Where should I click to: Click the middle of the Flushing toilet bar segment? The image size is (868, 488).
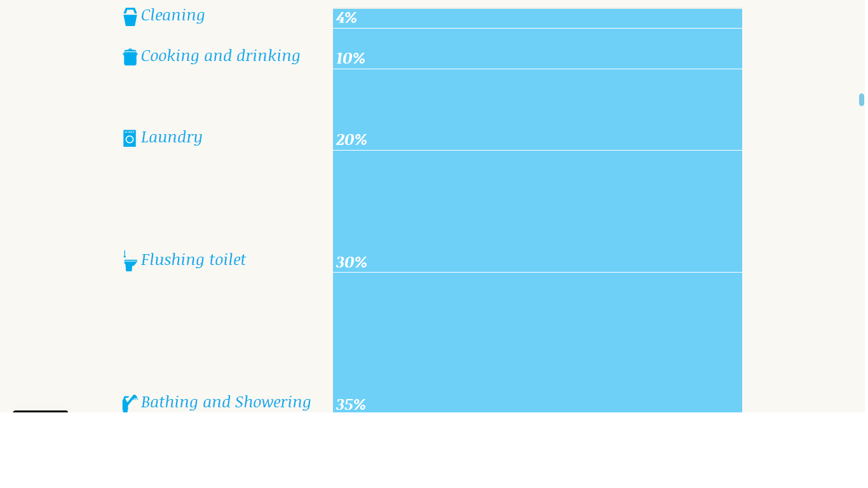pyautogui.click(x=538, y=212)
